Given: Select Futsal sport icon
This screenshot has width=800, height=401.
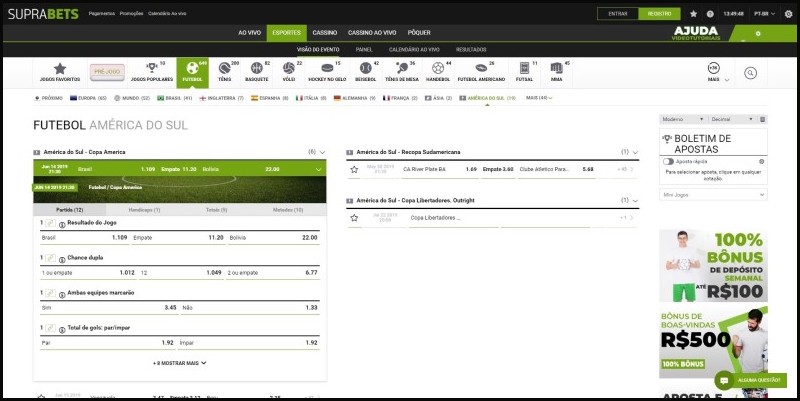Looking at the screenshot, I should tap(524, 68).
